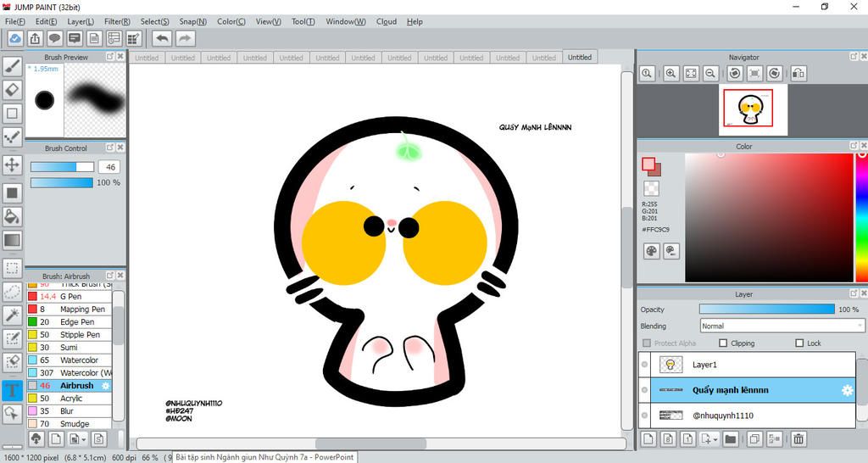The image size is (868, 463).
Task: Select the Text tool
Action: click(x=12, y=390)
